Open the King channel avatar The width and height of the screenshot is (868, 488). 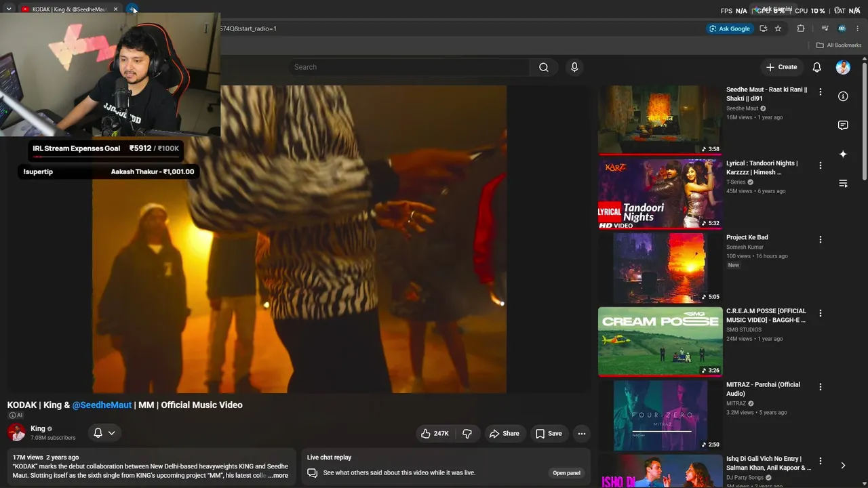16,432
